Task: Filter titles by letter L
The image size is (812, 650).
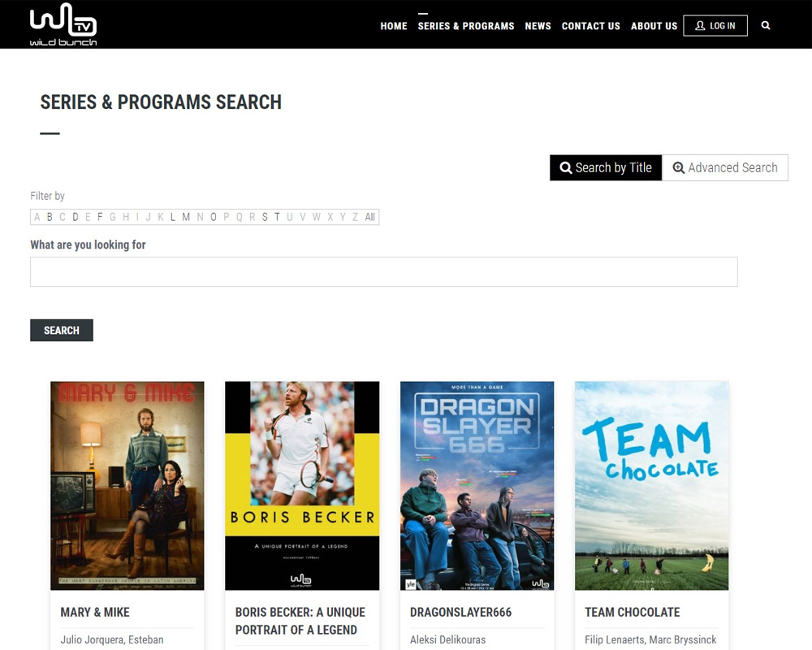Action: click(173, 217)
